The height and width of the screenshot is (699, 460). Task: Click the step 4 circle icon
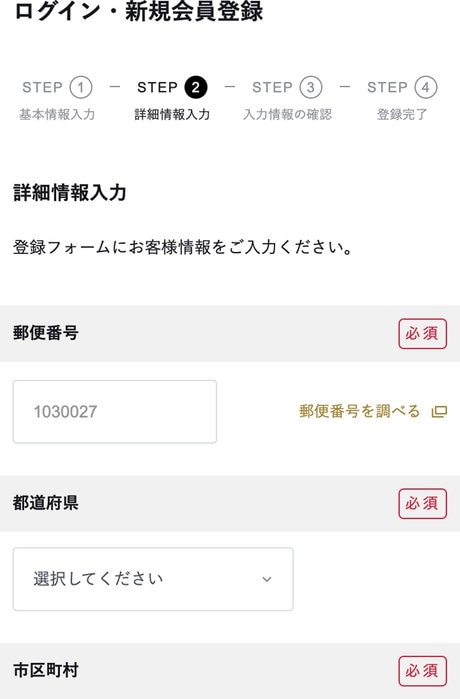[x=426, y=87]
